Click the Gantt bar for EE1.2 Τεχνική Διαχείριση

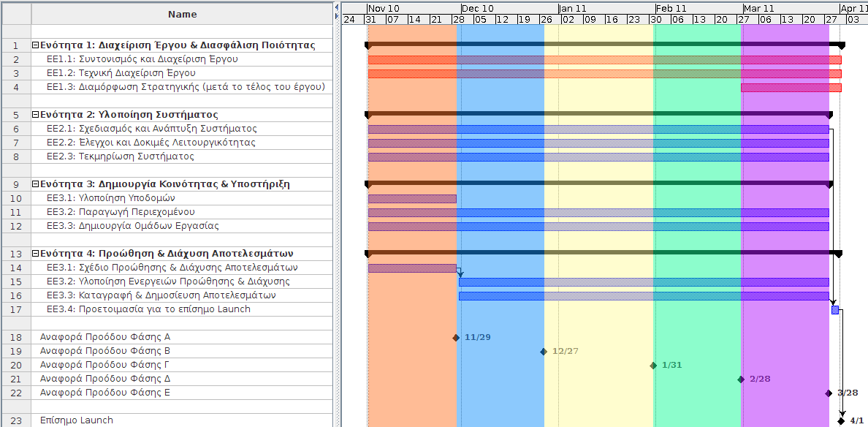[604, 74]
